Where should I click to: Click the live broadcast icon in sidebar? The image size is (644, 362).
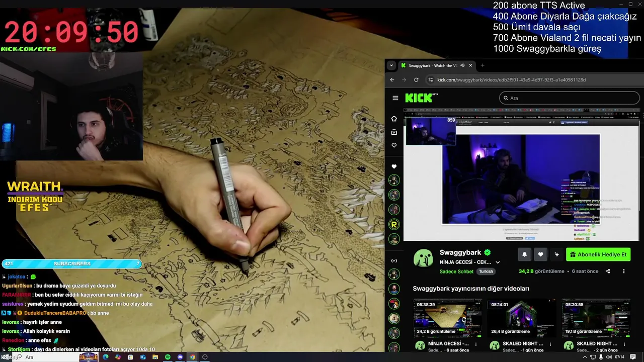[394, 260]
